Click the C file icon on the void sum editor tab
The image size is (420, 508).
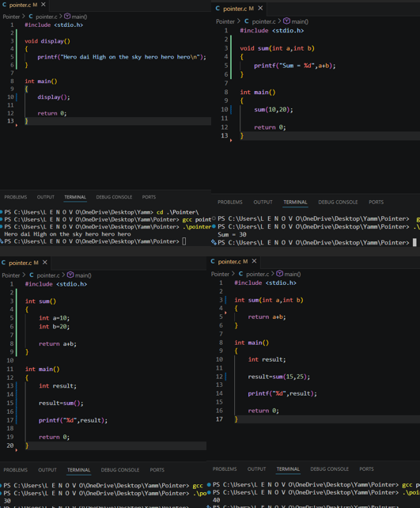218,9
